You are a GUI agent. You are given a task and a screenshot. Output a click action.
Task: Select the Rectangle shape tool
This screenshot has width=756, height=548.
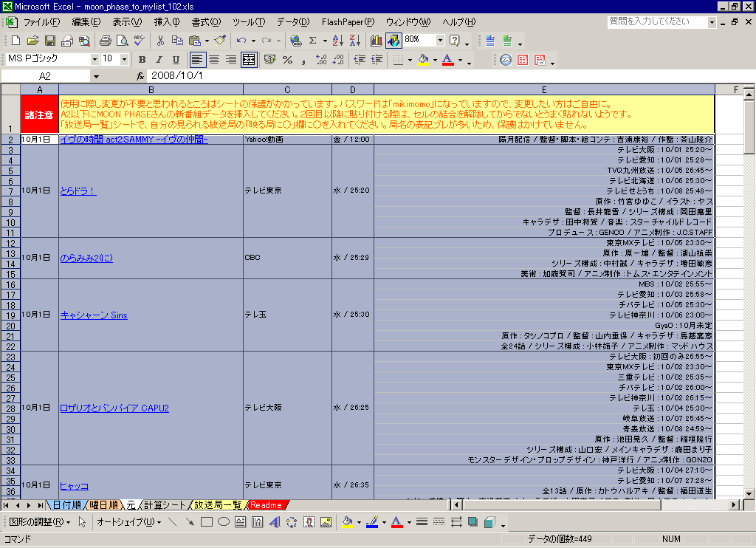(207, 522)
